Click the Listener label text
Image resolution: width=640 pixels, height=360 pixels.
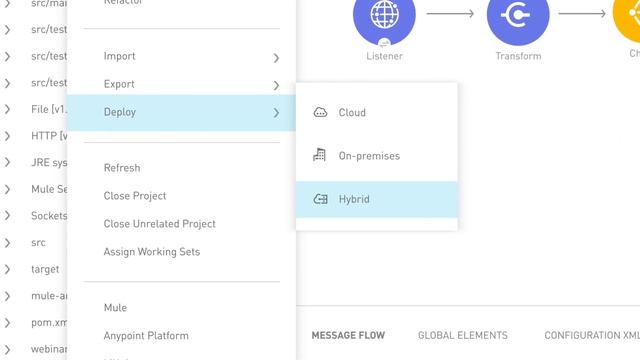coord(384,56)
